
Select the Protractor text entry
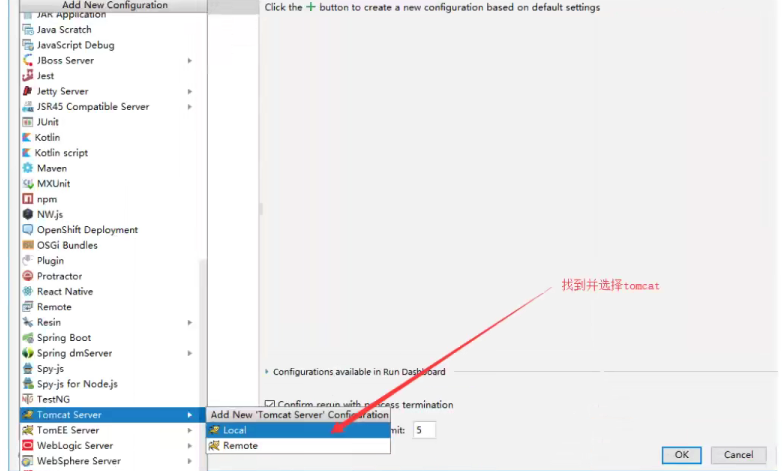click(59, 276)
